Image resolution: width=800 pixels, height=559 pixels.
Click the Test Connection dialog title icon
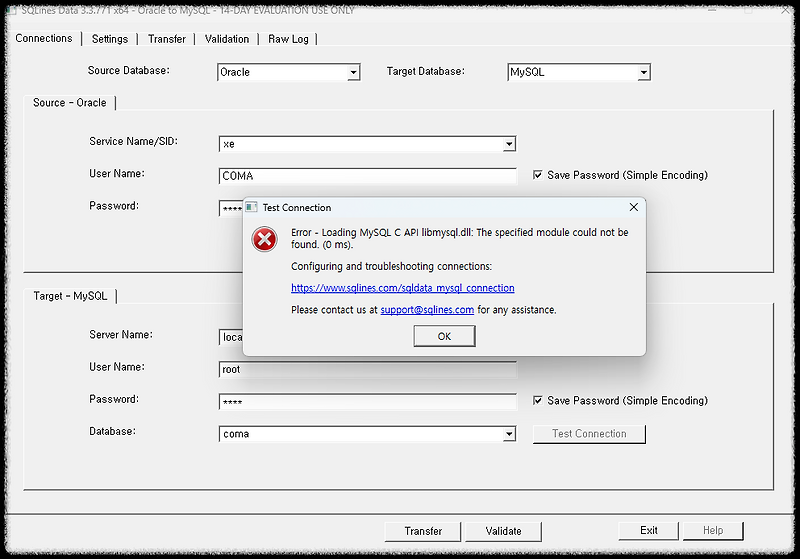[x=251, y=207]
